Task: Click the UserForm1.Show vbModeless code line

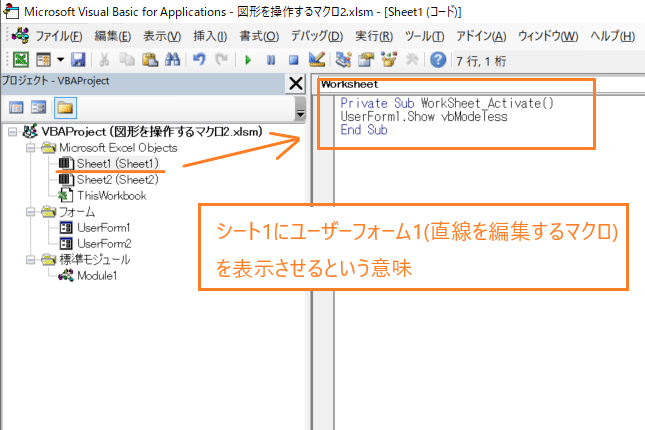Action: (424, 116)
